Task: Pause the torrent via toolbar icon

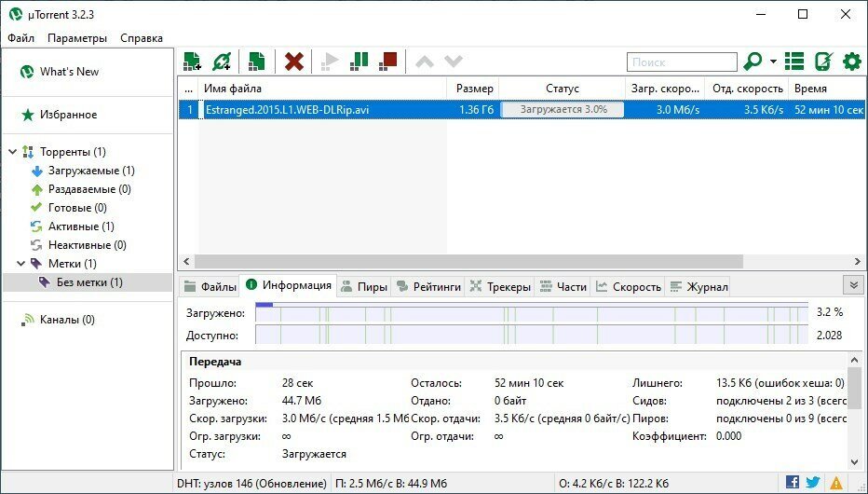Action: pos(359,61)
